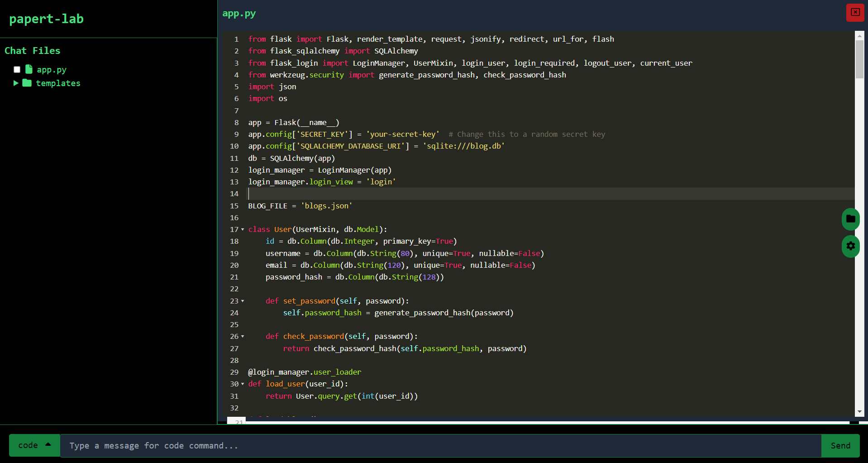Expand the templates folder arrow
Viewport: 868px width, 463px height.
coord(16,83)
